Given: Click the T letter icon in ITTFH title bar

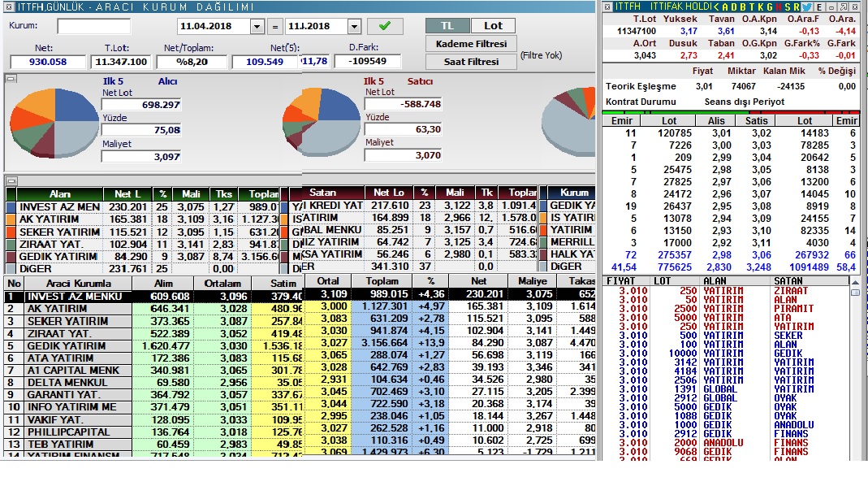Looking at the screenshot, I should [x=752, y=7].
